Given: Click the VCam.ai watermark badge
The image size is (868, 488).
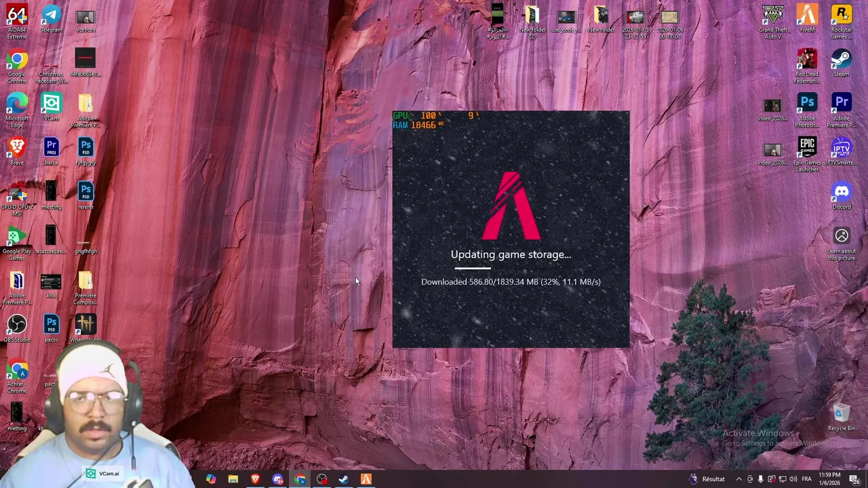Looking at the screenshot, I should tap(102, 474).
